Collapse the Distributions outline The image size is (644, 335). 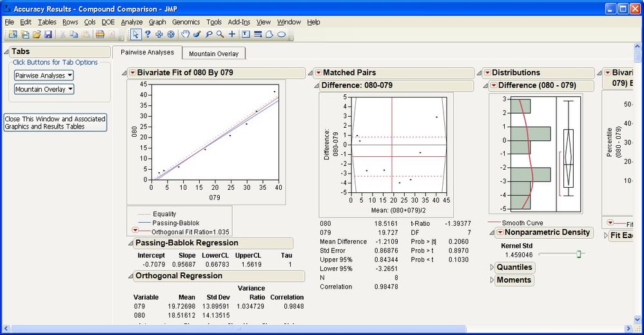pyautogui.click(x=480, y=73)
